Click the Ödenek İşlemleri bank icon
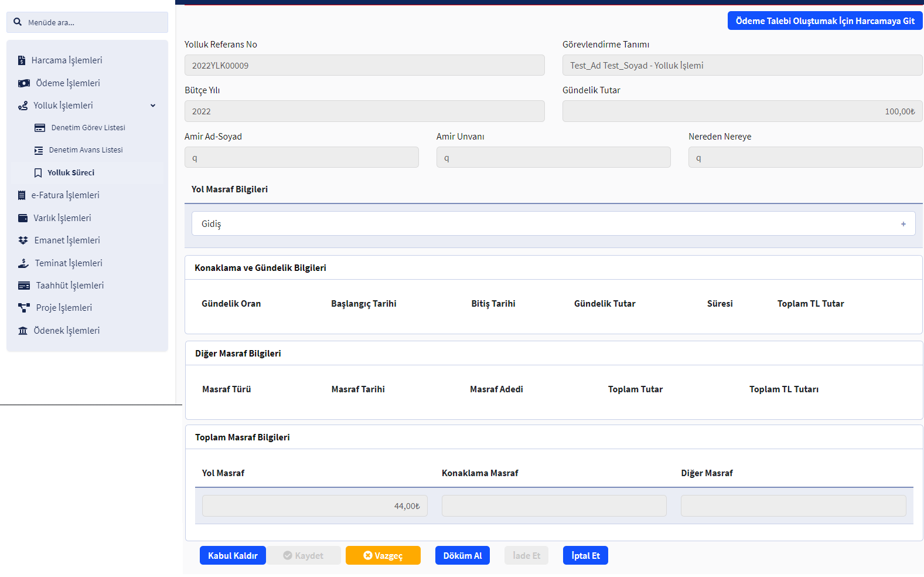The image size is (924, 577). pos(23,331)
